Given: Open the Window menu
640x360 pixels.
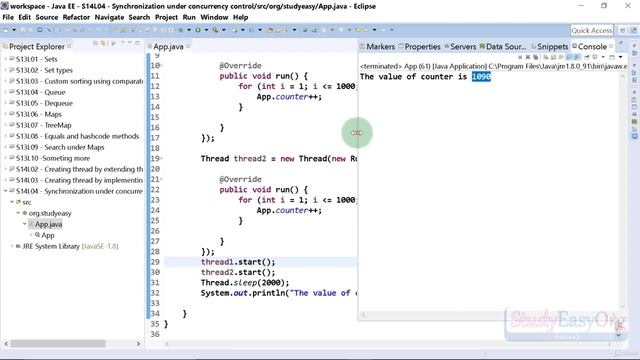Looking at the screenshot, I should [x=214, y=17].
